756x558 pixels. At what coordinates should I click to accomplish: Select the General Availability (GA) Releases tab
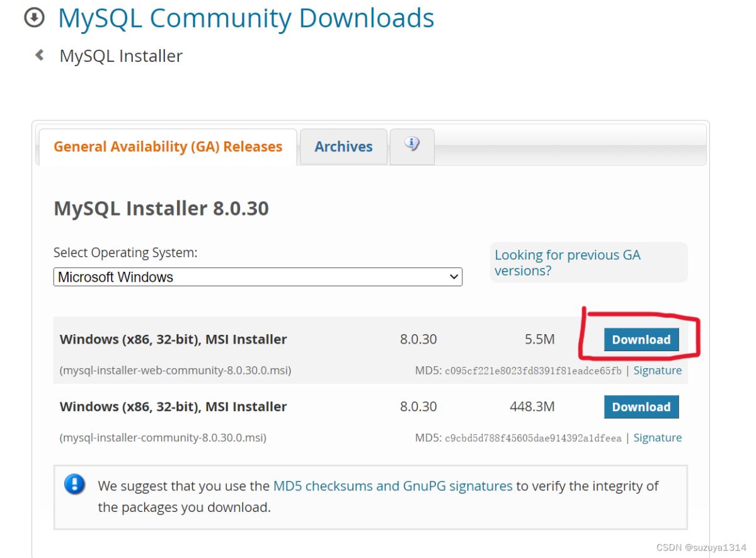coord(167,146)
